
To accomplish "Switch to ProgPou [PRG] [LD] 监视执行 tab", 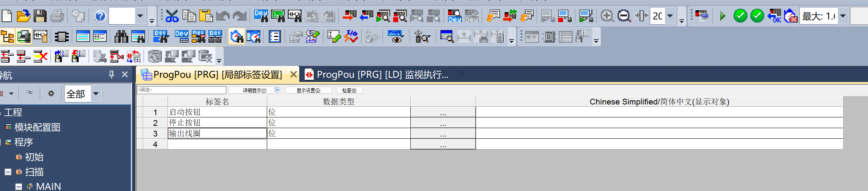I will click(x=382, y=75).
